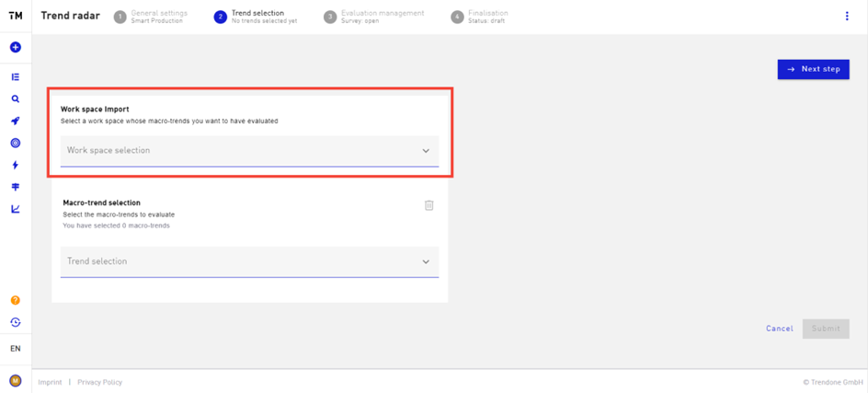Expand the Work space selection dropdown

(250, 151)
